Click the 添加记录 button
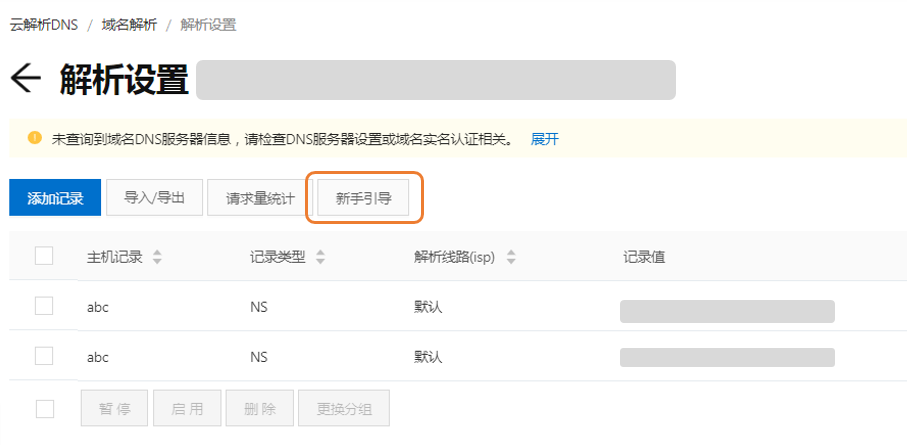 tap(55, 198)
